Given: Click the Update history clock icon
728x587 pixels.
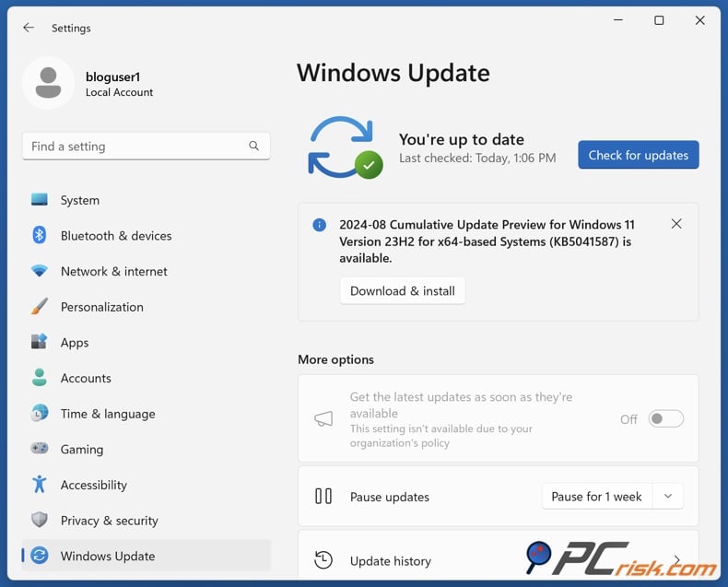Looking at the screenshot, I should [323, 559].
